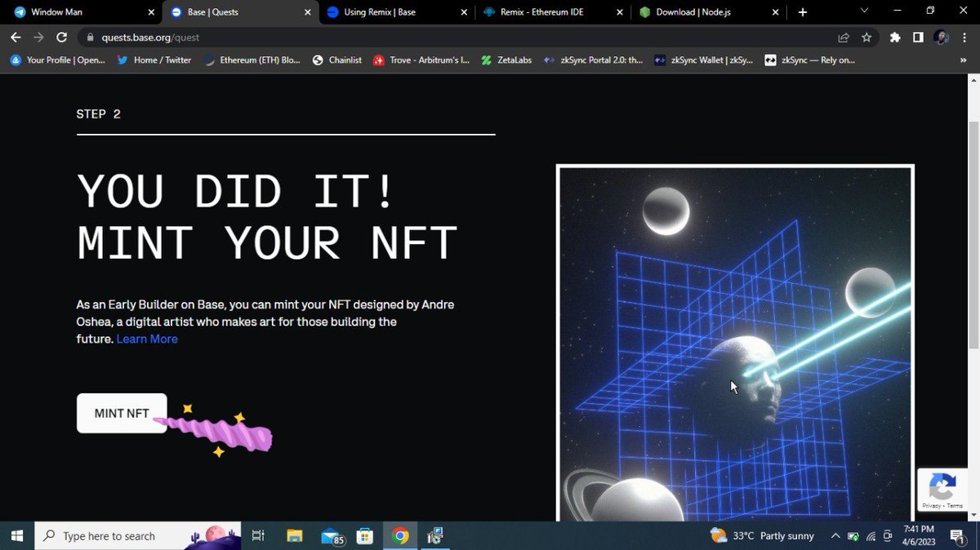
Task: Open the notification center icon
Action: point(959,535)
